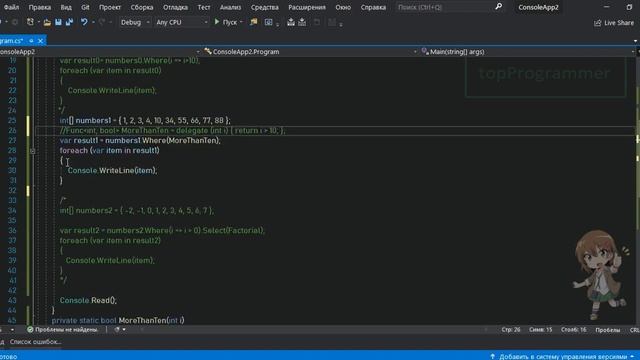The height and width of the screenshot is (360, 640).
Task: Click the blue-framed window icon in toolbar
Action: pyautogui.click(x=269, y=22)
